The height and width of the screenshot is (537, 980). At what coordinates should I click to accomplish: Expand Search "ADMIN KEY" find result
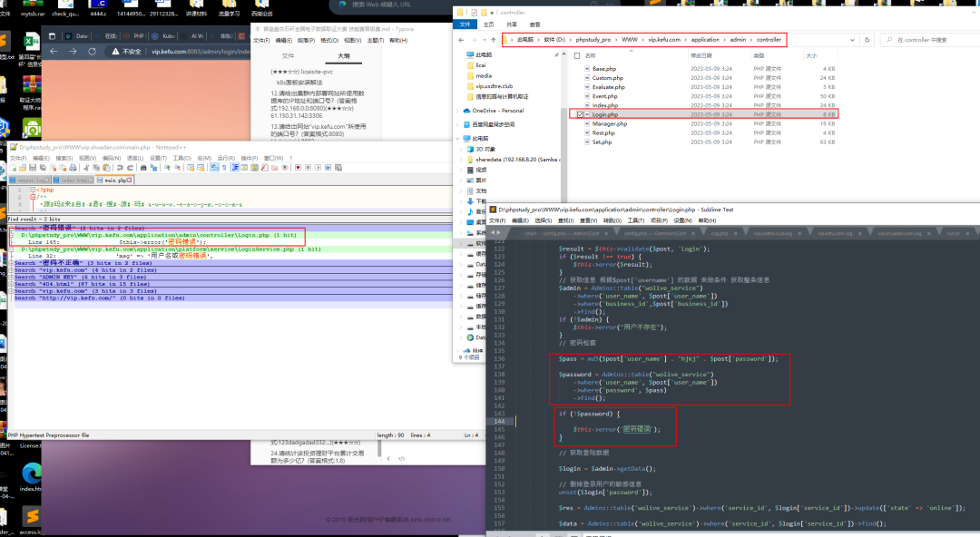[11, 277]
